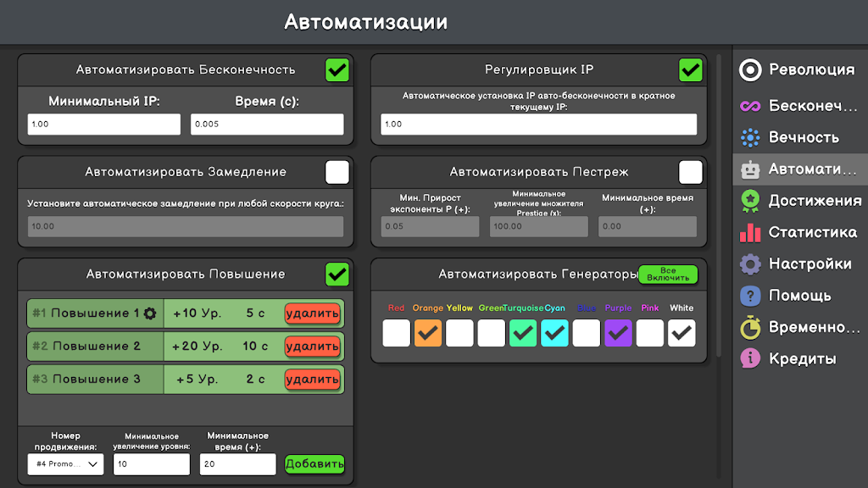Image resolution: width=868 pixels, height=488 pixels.
Task: Disable the Orange generator checkbox
Action: tap(428, 333)
